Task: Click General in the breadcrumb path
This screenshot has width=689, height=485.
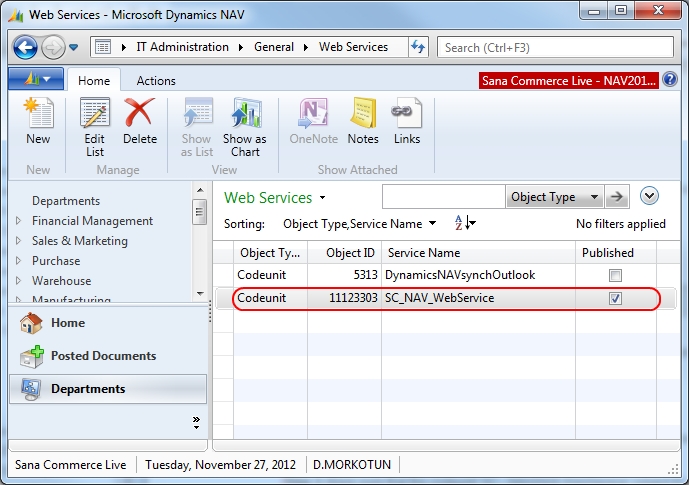Action: pyautogui.click(x=274, y=47)
